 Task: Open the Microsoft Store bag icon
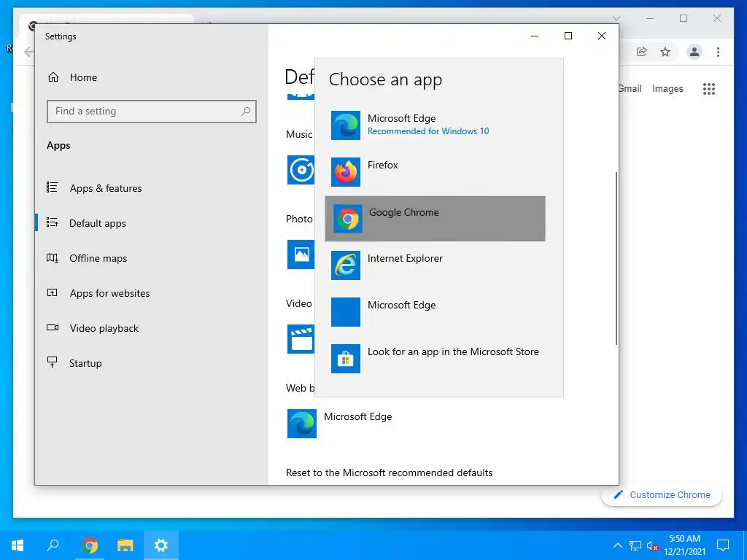tap(345, 359)
